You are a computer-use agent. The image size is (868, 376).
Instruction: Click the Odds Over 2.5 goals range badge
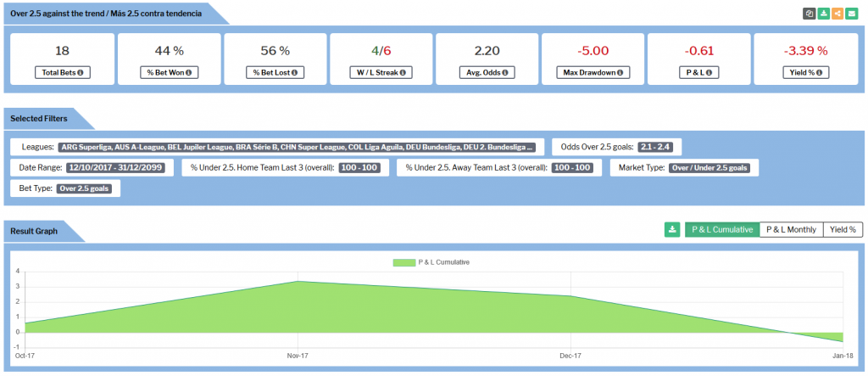pyautogui.click(x=658, y=147)
